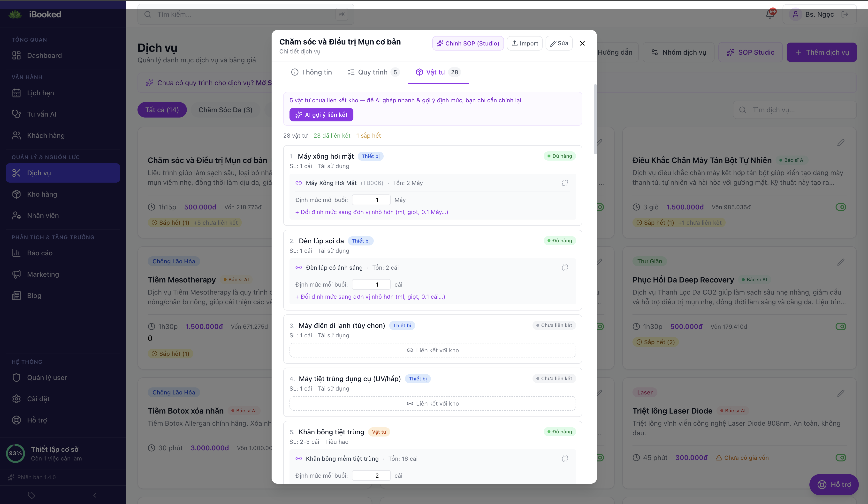Collapse the sidebar with the chevron arrow

click(95, 495)
